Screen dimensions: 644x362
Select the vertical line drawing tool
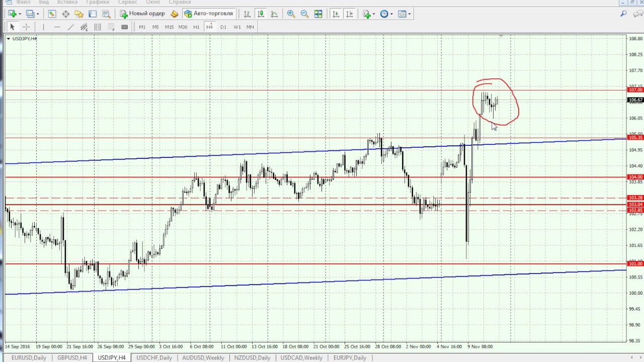(x=43, y=27)
